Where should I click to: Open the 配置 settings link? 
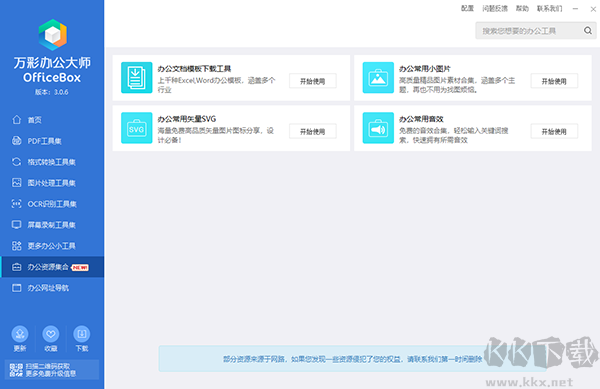467,8
